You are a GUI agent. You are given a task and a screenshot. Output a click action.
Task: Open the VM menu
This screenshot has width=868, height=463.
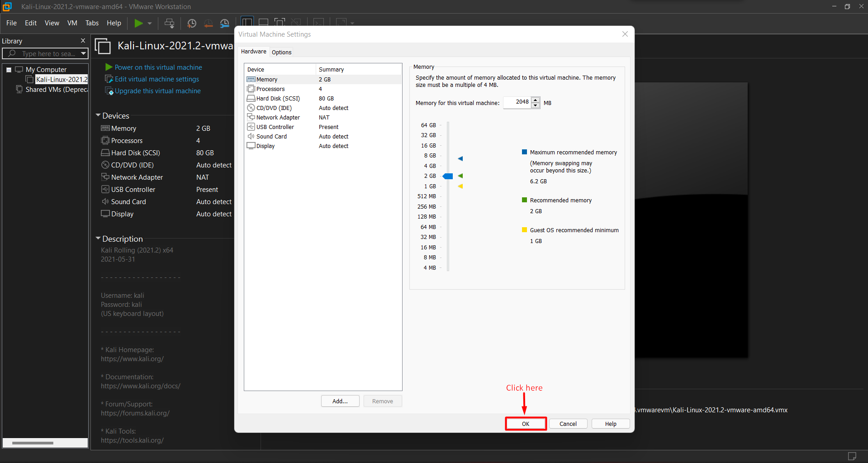72,23
